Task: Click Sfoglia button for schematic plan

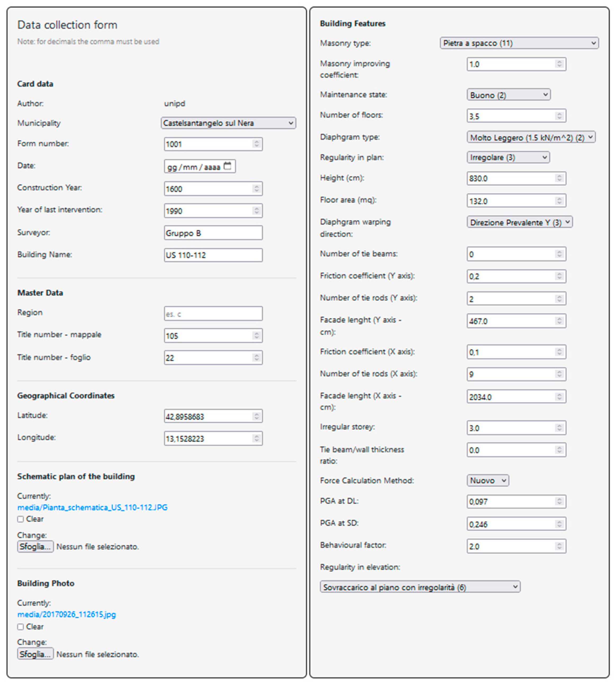Action: (x=35, y=547)
